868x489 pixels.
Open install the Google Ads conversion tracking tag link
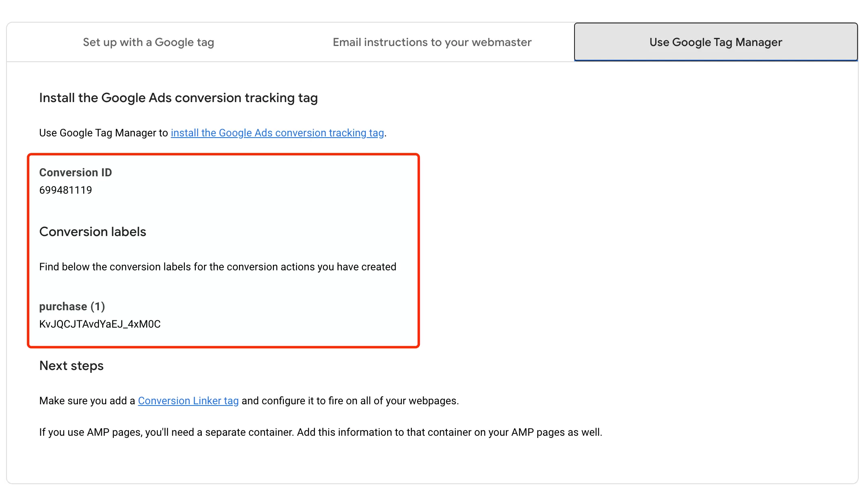[277, 133]
